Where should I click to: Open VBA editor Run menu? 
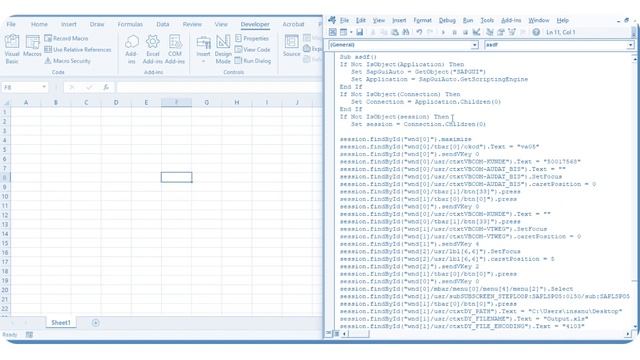click(468, 20)
